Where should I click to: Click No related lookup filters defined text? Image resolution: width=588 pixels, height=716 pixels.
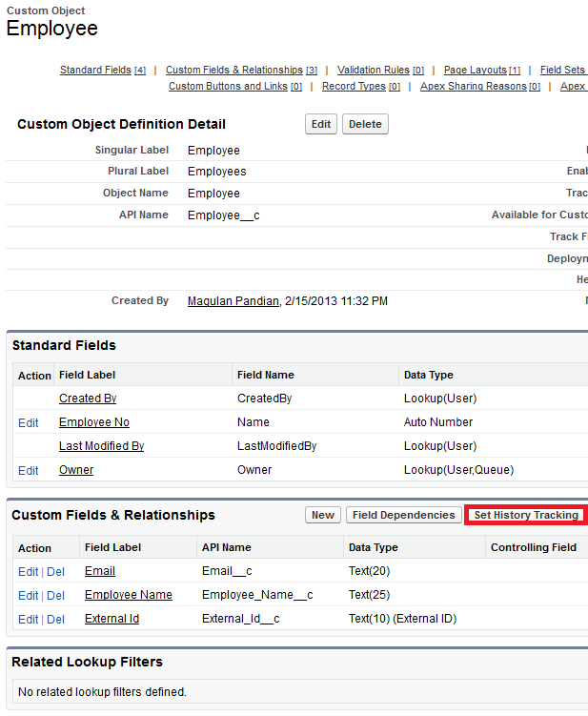[102, 692]
